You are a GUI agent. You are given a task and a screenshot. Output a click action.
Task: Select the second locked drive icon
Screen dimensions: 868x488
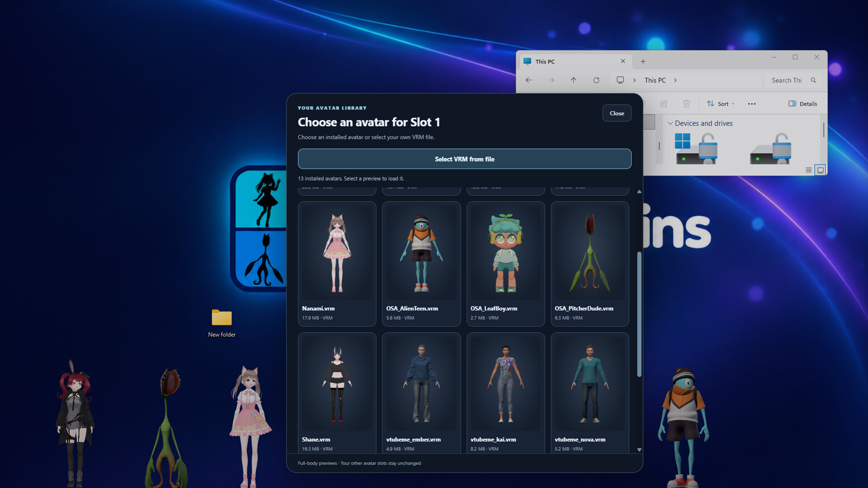point(770,148)
